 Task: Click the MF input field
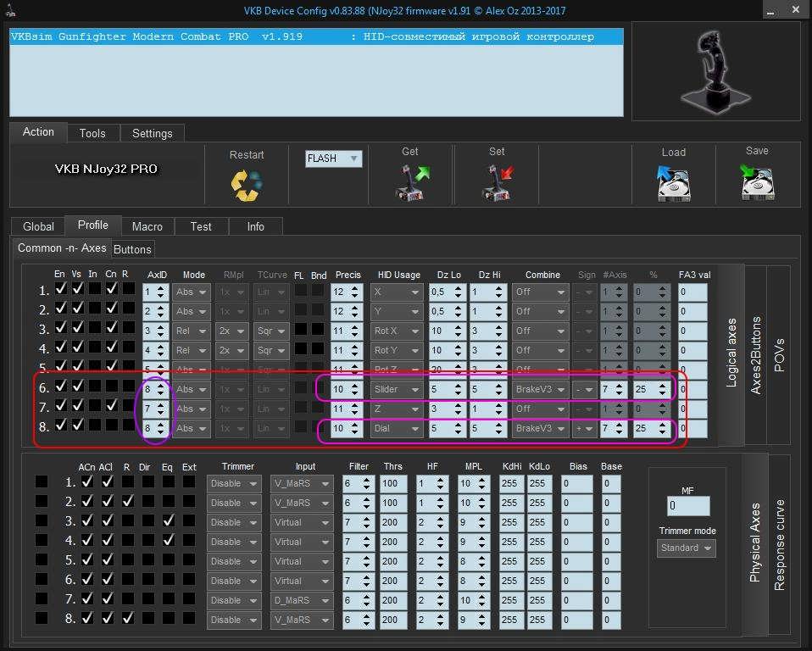click(x=688, y=506)
